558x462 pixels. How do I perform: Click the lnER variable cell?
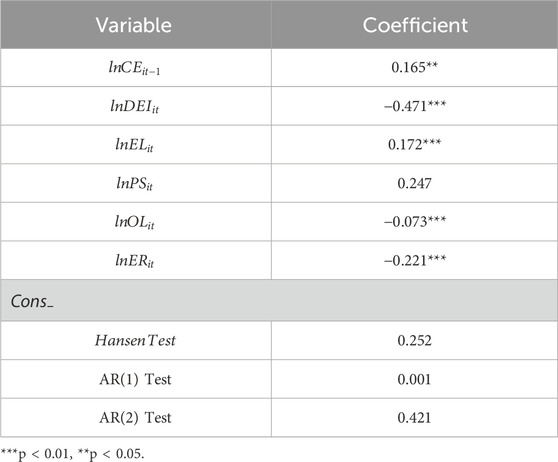click(135, 261)
